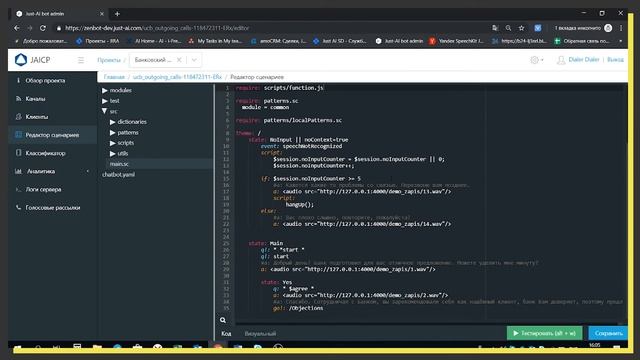Open the project selector dropdown arrow
Viewport: 640px width, 360px height.
click(x=194, y=60)
